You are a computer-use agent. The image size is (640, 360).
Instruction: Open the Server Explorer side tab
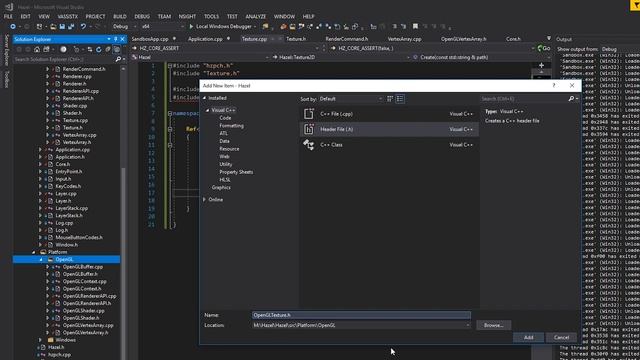point(6,51)
